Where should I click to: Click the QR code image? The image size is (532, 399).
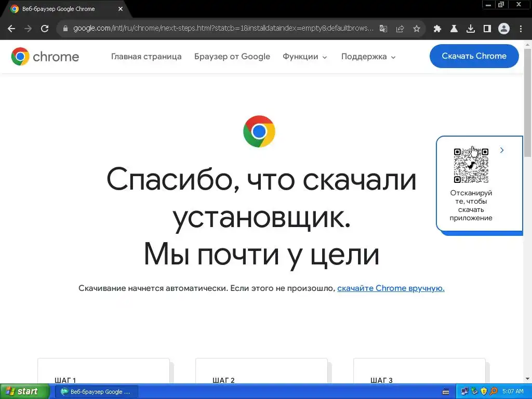tap(471, 166)
